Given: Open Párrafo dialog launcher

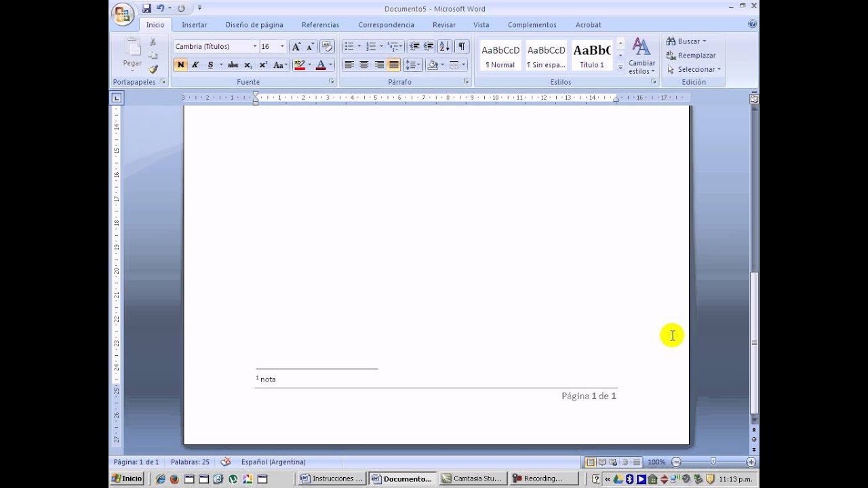Looking at the screenshot, I should pyautogui.click(x=467, y=82).
